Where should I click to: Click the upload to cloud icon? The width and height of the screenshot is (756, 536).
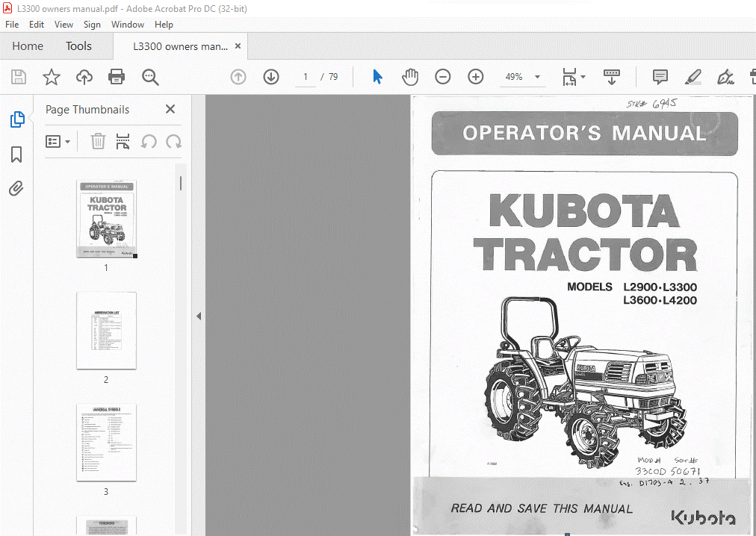(x=84, y=77)
